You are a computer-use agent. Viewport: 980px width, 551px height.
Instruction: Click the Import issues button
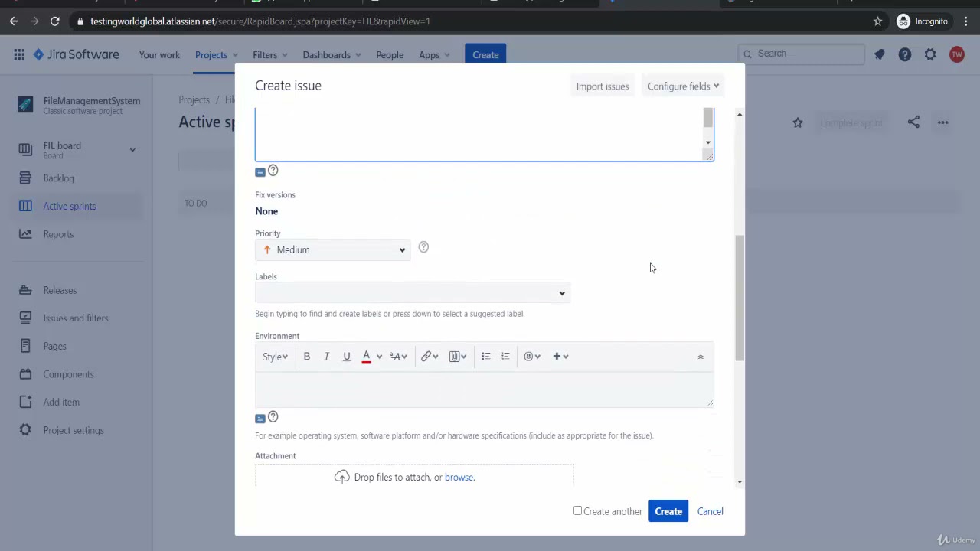[603, 86]
